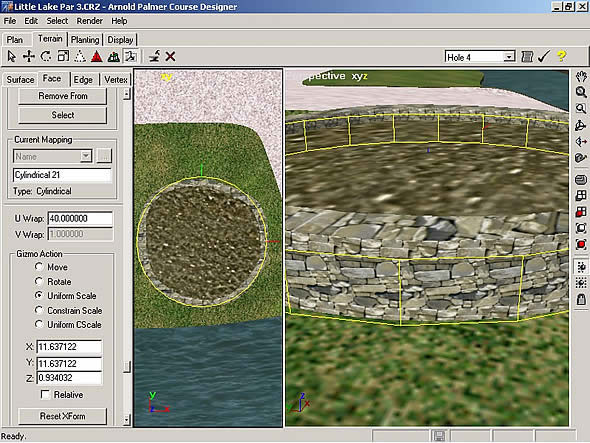The width and height of the screenshot is (590, 443).
Task: Select the hand pan tool
Action: tap(581, 76)
